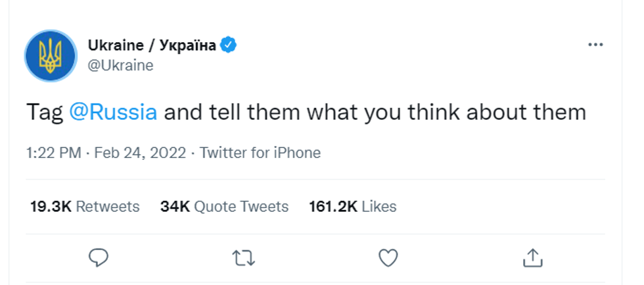The width and height of the screenshot is (644, 285).
Task: Open the three-dots more options menu
Action: click(x=595, y=45)
